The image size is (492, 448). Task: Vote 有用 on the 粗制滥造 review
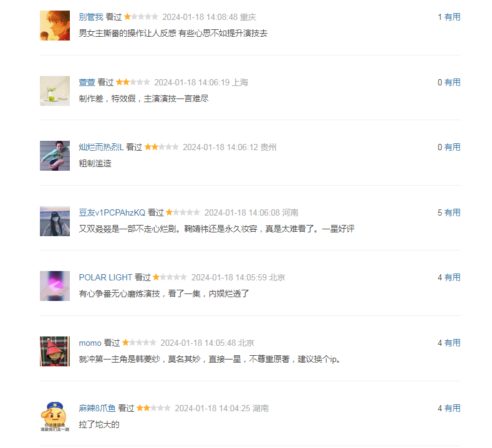click(452, 147)
